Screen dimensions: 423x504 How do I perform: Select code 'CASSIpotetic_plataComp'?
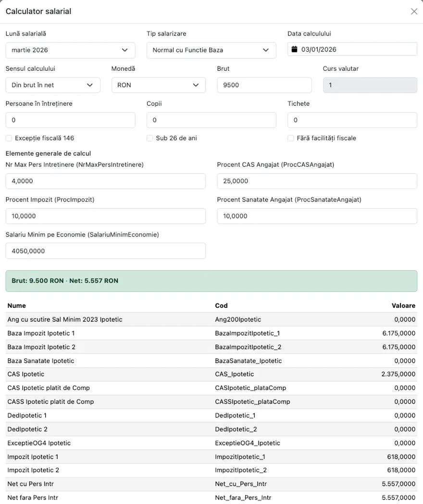click(x=252, y=402)
